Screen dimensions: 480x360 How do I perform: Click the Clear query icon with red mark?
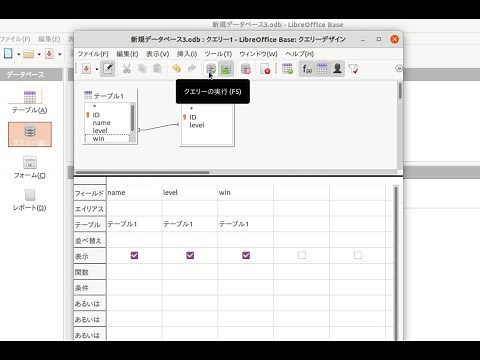[265, 69]
